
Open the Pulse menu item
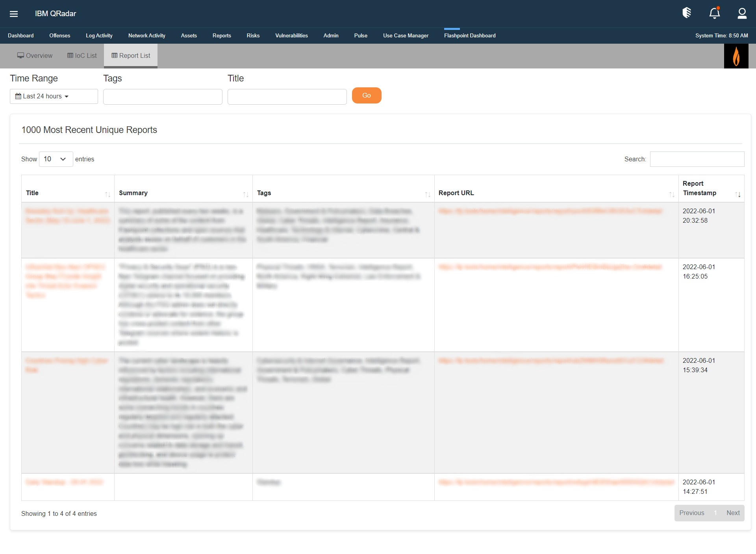361,35
